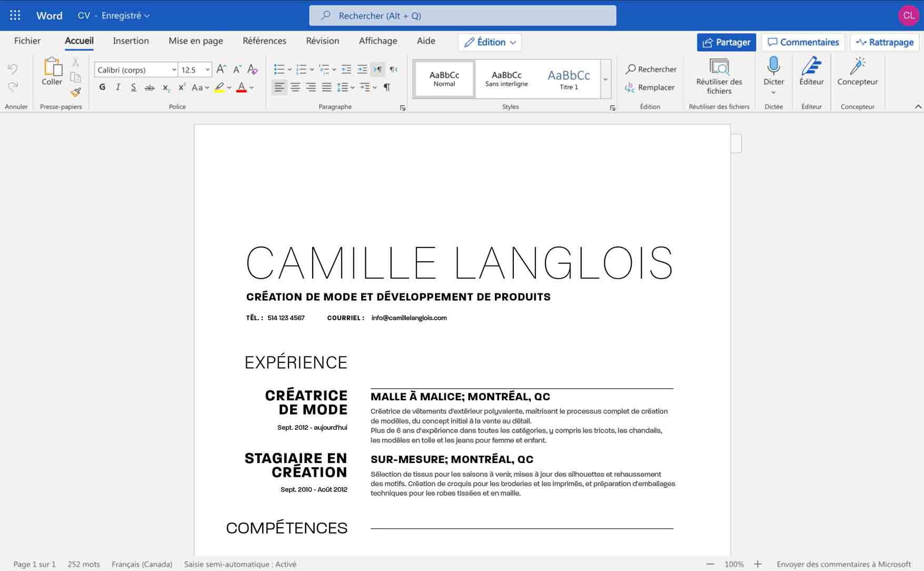Set right-to-left text direction
The height and width of the screenshot is (571, 924).
393,69
